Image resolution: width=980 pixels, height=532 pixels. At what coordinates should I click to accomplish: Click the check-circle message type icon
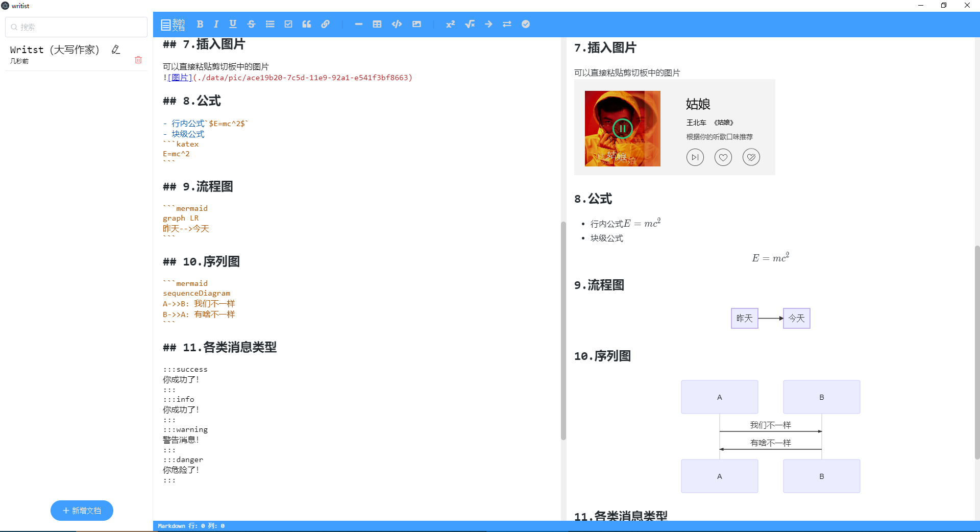tap(526, 24)
